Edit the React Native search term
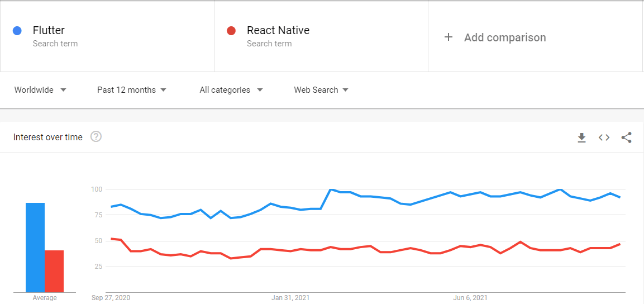The image size is (644, 304). point(278,31)
